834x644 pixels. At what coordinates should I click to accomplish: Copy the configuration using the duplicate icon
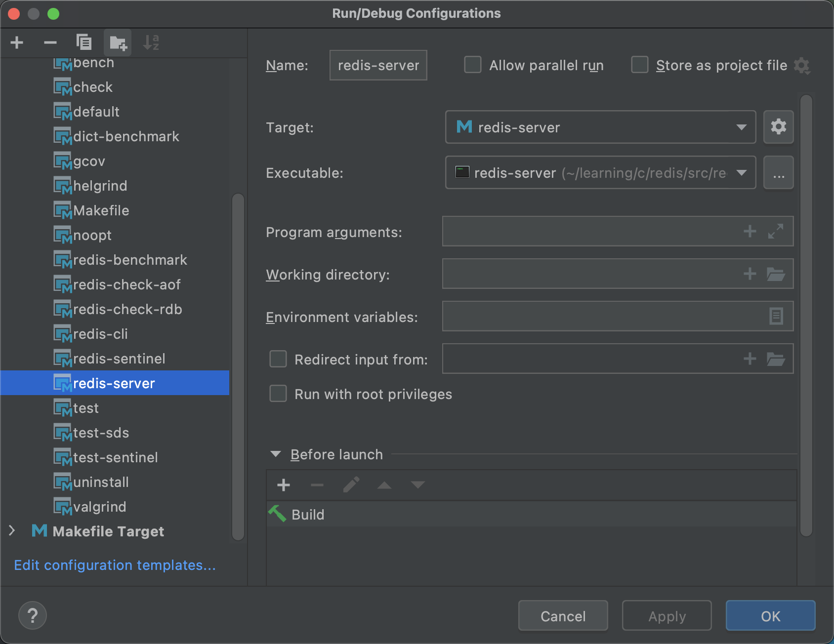coord(84,42)
